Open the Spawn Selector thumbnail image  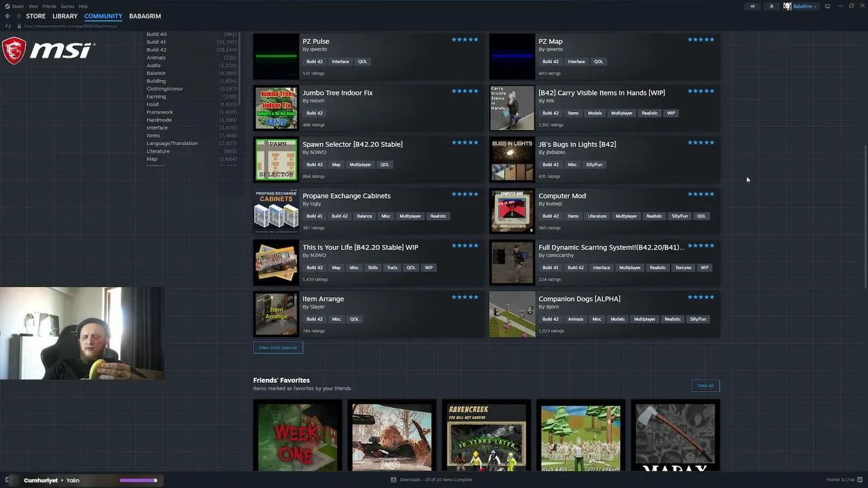(x=276, y=159)
